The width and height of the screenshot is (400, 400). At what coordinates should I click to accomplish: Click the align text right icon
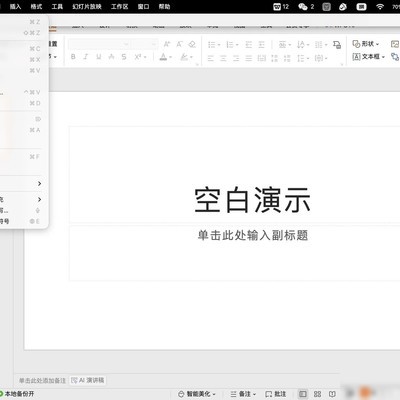click(236, 58)
